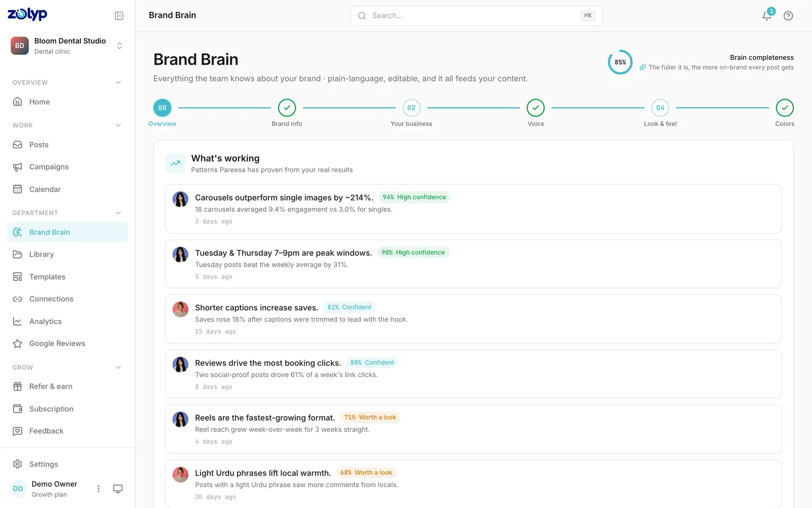Open the Reviews drive booking clicks insight
This screenshot has width=812, height=508.
coord(473,374)
